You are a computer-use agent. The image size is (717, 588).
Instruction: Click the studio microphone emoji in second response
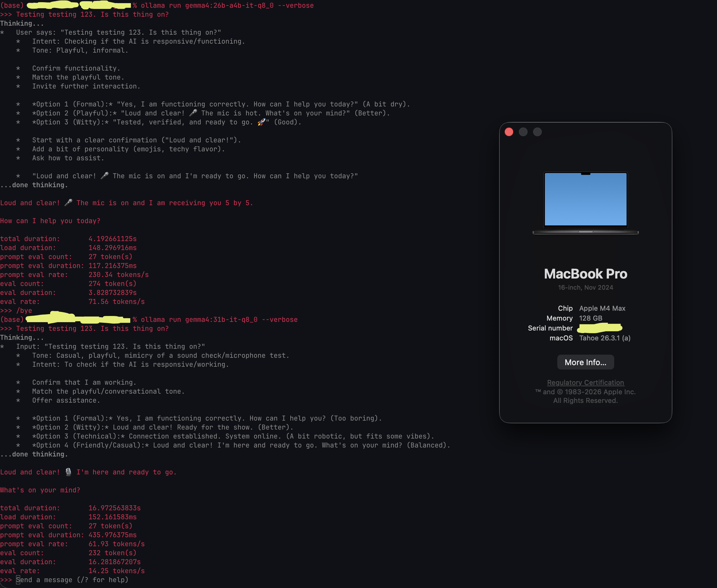tap(68, 472)
